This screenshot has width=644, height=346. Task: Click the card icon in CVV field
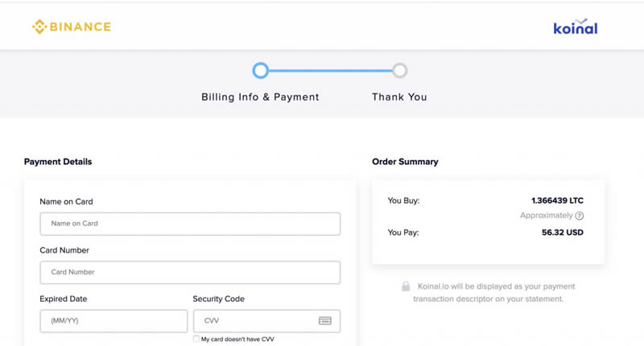[x=324, y=320]
